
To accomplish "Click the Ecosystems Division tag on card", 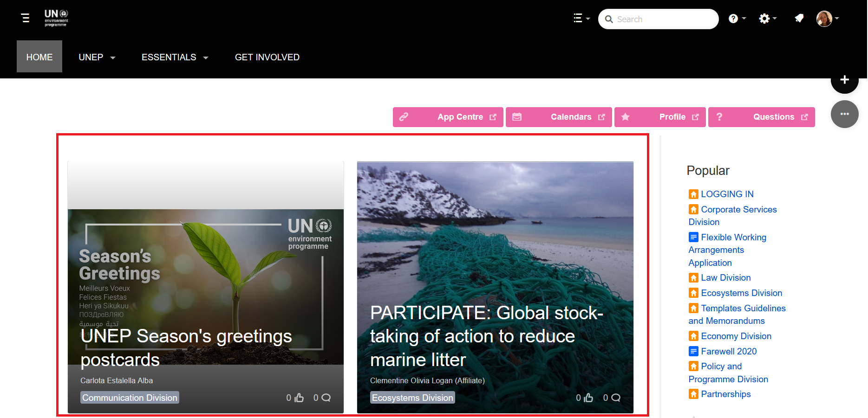I will pos(412,398).
